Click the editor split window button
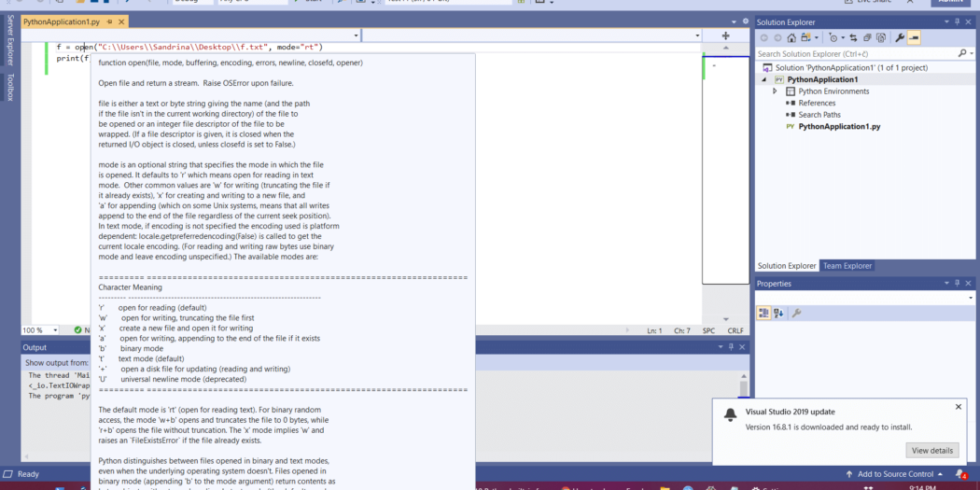The width and height of the screenshot is (980, 490). (x=725, y=35)
